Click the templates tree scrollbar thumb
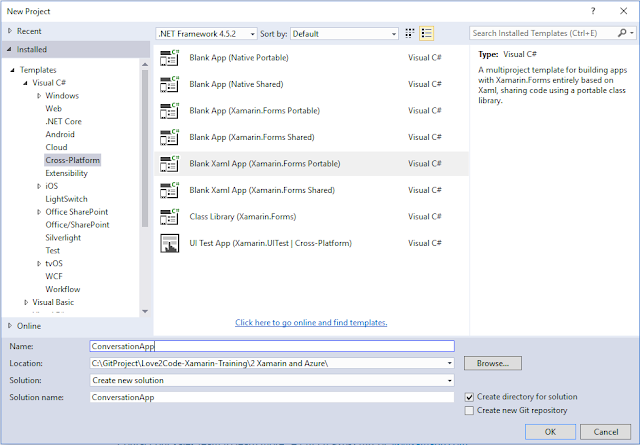This screenshot has width=640, height=445. tap(145, 149)
